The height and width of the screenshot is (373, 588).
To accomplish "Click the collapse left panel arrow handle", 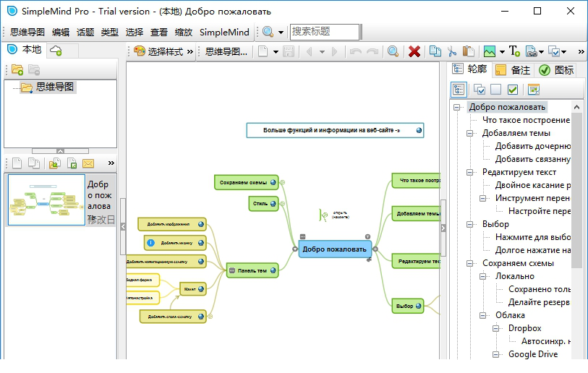I will point(123,226).
